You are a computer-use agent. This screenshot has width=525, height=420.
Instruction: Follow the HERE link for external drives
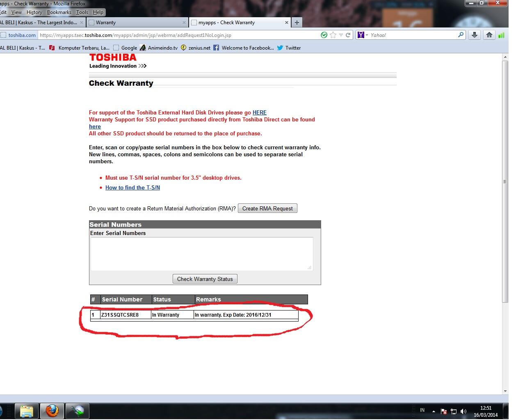(x=260, y=112)
